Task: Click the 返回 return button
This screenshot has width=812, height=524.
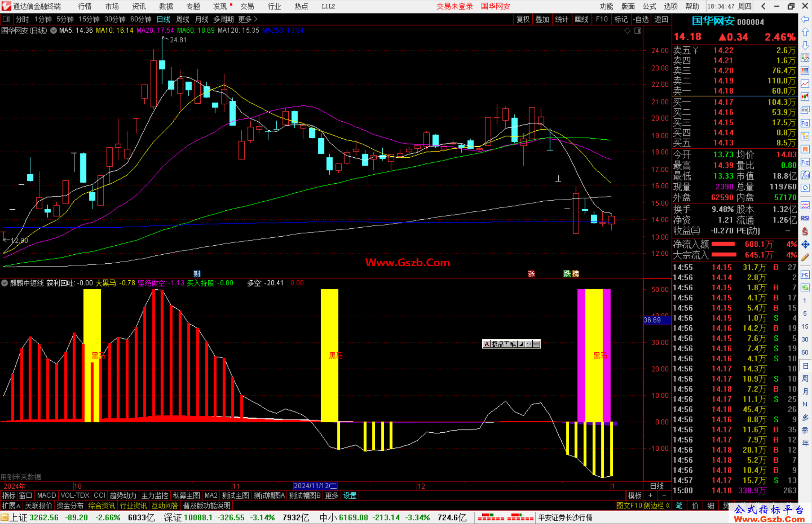Action: pos(661,19)
